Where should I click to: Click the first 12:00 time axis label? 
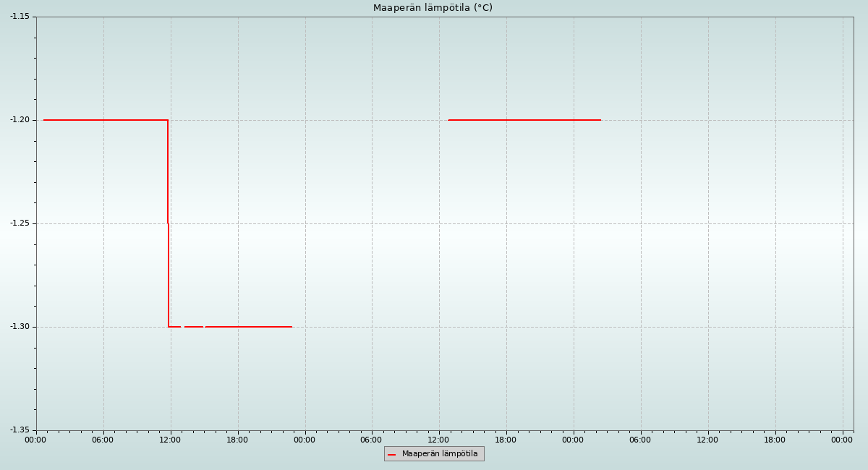[x=170, y=440]
